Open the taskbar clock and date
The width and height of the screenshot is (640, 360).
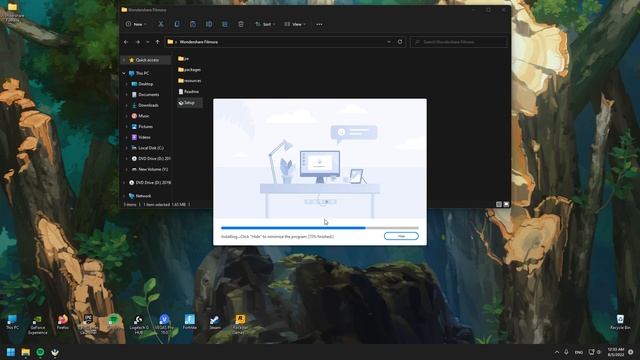[616, 352]
